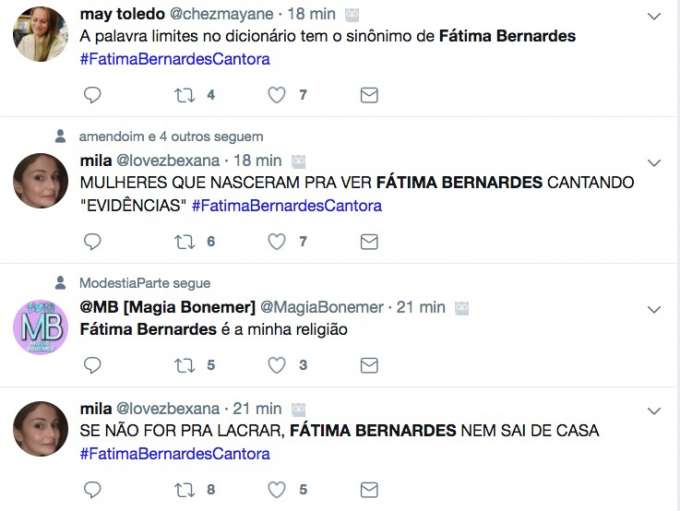Like mila's EVIDÊNCIAS tweet
Image resolution: width=680 pixels, height=511 pixels.
pyautogui.click(x=277, y=241)
